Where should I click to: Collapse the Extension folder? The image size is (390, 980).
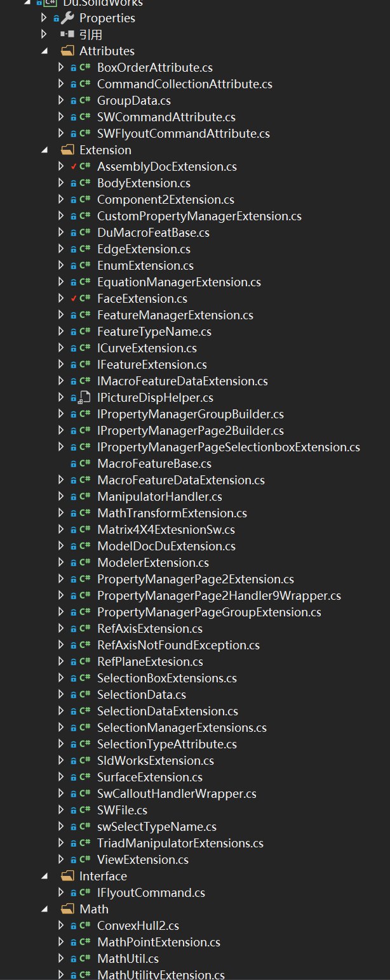click(x=44, y=150)
